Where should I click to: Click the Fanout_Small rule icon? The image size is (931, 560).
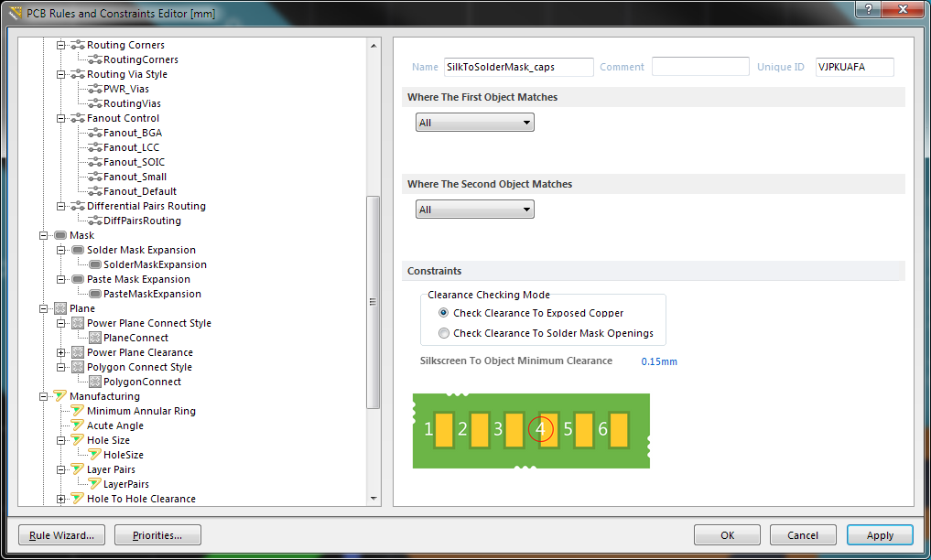click(94, 177)
